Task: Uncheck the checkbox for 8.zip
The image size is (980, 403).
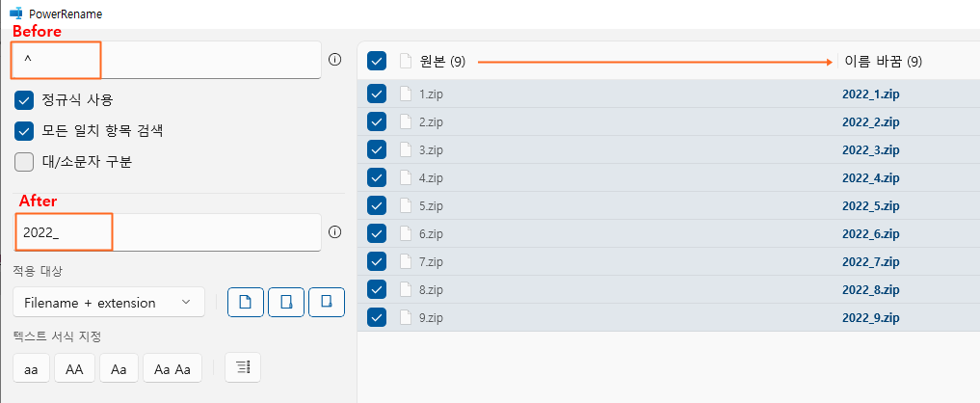Action: [377, 289]
